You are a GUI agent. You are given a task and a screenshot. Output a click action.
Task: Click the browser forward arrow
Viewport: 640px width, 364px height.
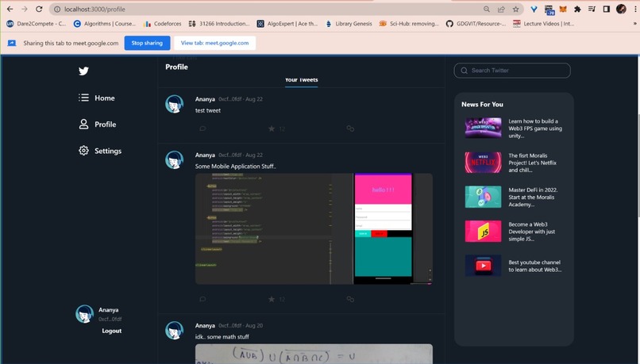(25, 9)
